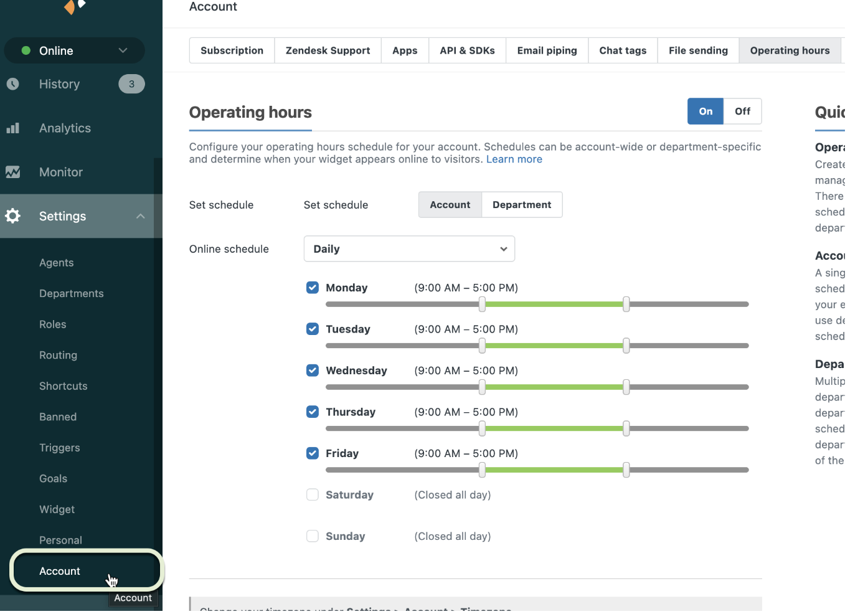The height and width of the screenshot is (614, 868).
Task: Click the Learn more link
Action: [514, 159]
